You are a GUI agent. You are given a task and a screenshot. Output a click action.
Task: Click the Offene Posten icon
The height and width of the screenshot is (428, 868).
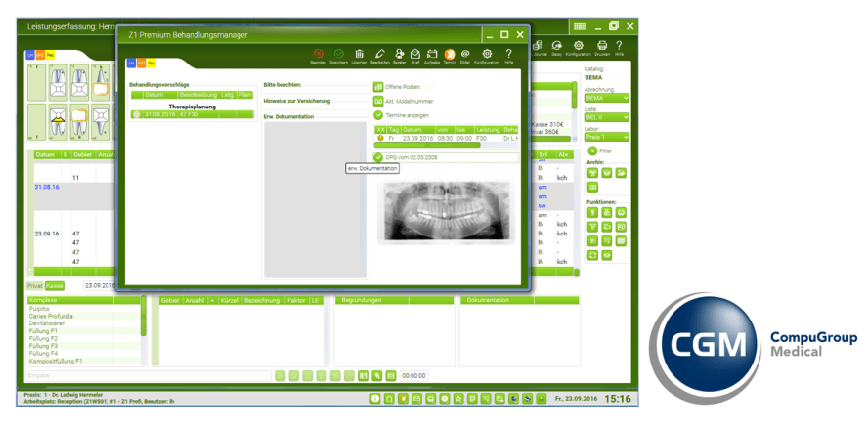(x=378, y=86)
